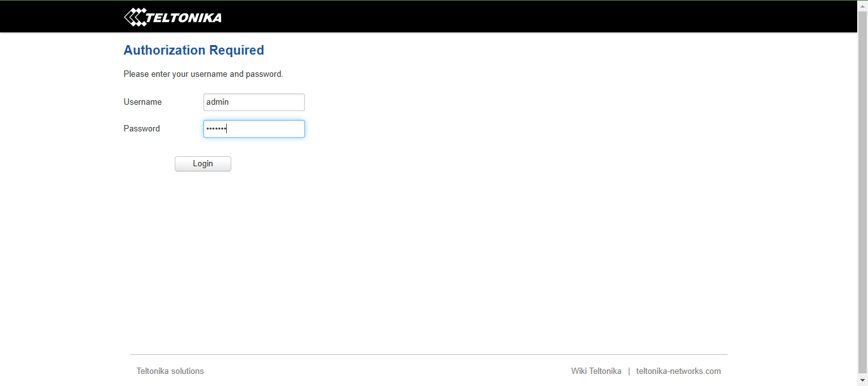Click the Username field label
Viewport: 868px width, 386px height.
[x=142, y=102]
